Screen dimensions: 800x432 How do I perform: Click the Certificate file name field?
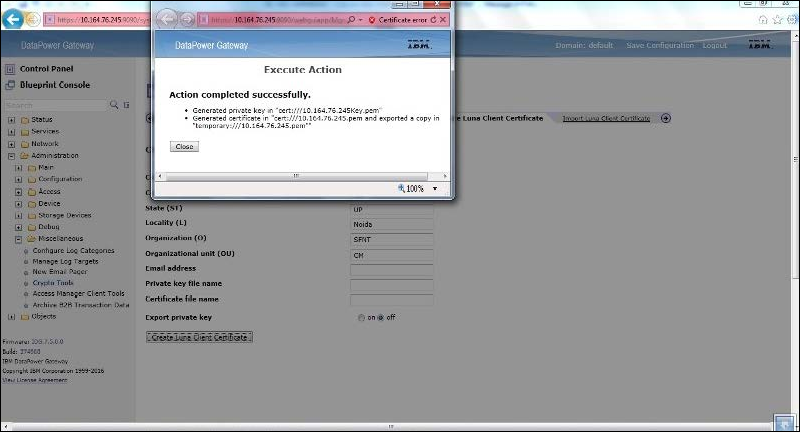(x=392, y=300)
